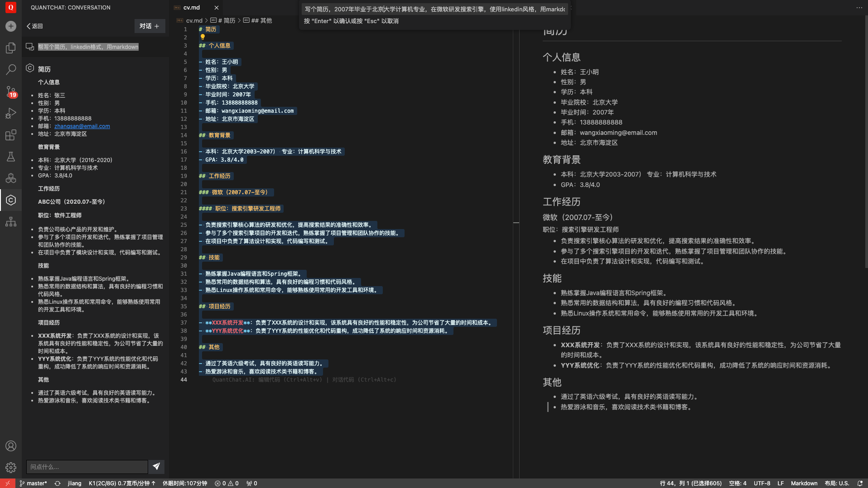
Task: Click the chat input field 问点什么
Action: pos(87,467)
